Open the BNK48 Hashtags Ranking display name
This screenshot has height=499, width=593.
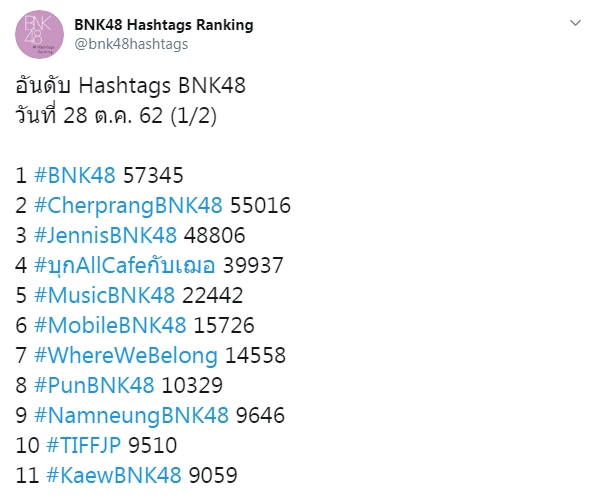coord(164,25)
